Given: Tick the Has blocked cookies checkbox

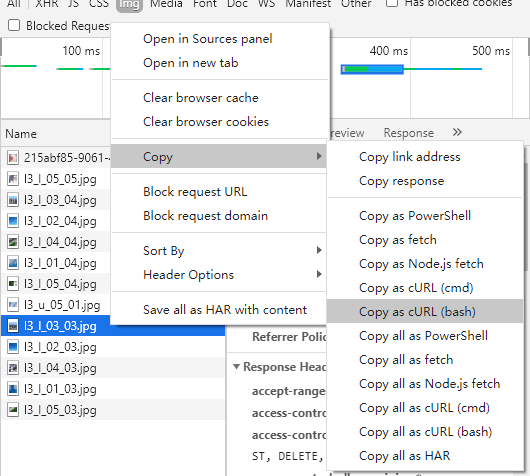Looking at the screenshot, I should 391,3.
